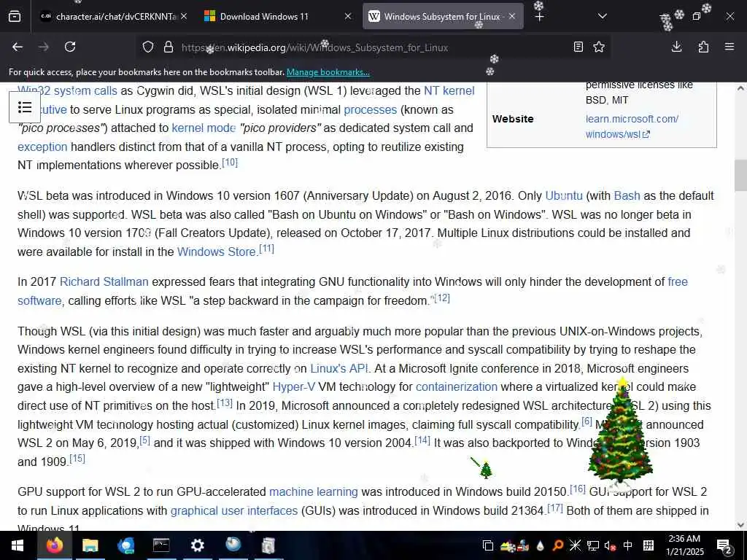Bookmark this page with the star icon
Viewport: 747px width, 560px height.
point(599,47)
